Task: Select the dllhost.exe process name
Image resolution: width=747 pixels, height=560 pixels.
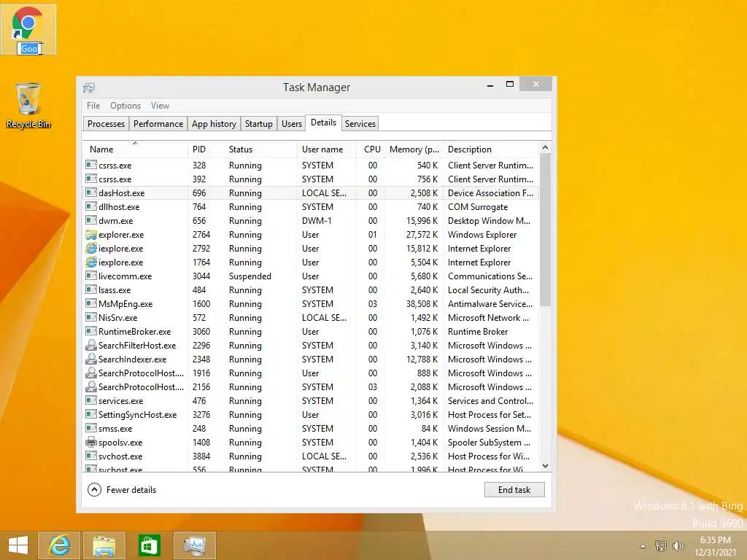Action: (x=119, y=207)
